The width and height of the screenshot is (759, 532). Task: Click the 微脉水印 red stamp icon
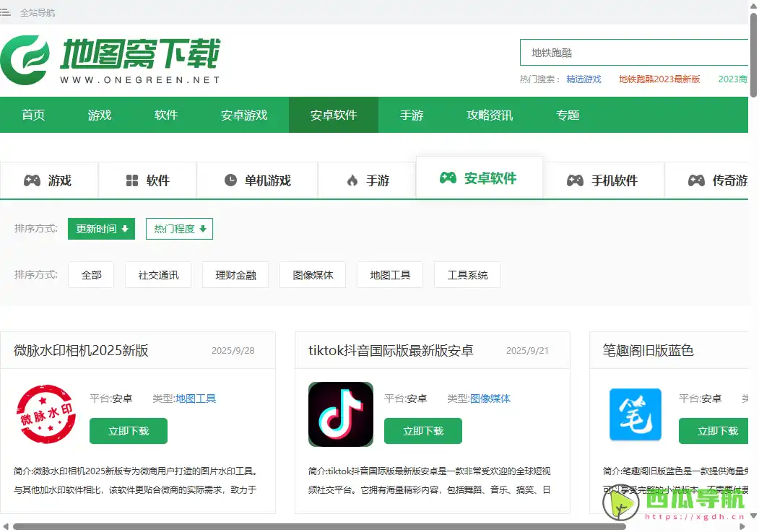click(45, 414)
